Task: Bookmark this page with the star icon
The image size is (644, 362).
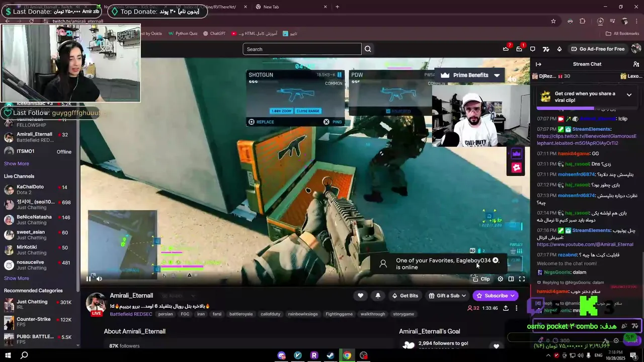Action: coord(553,21)
